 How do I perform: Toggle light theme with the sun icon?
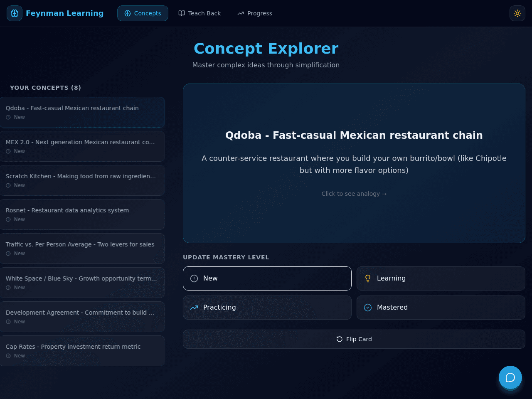click(x=517, y=13)
